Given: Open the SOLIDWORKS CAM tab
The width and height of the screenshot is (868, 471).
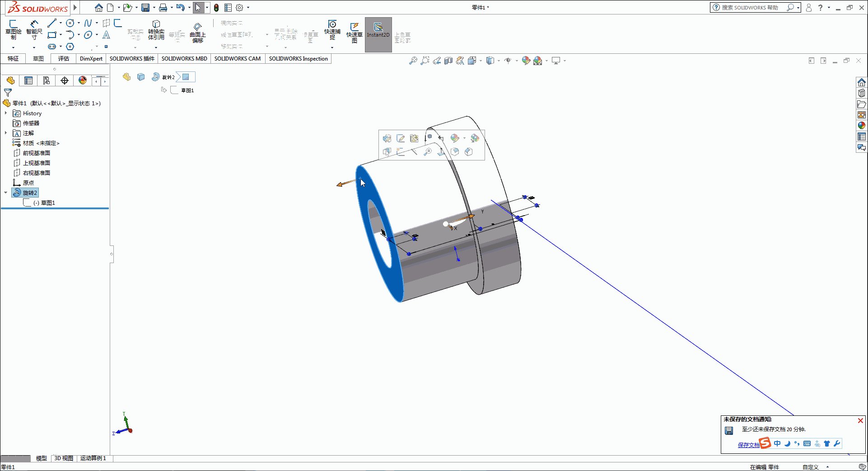Looking at the screenshot, I should 238,59.
